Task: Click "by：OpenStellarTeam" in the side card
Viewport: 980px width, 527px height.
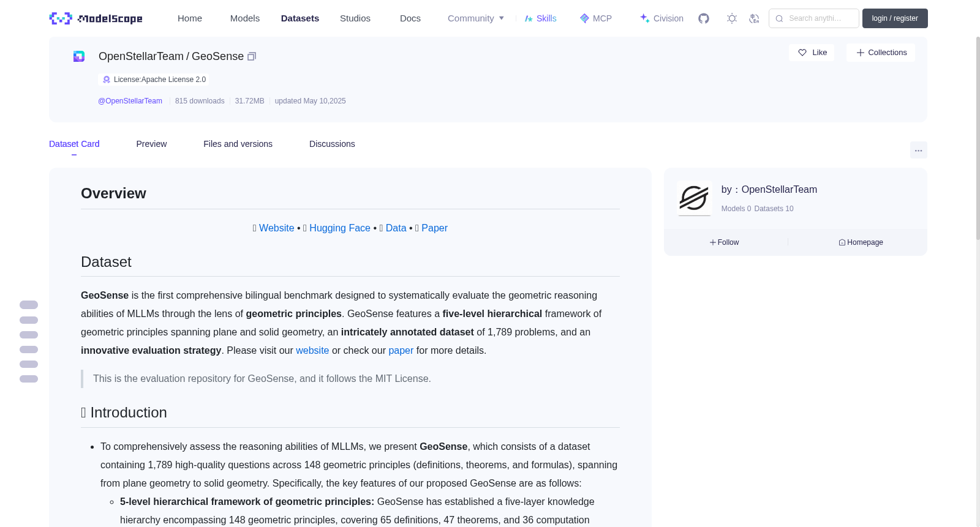Action: [769, 190]
